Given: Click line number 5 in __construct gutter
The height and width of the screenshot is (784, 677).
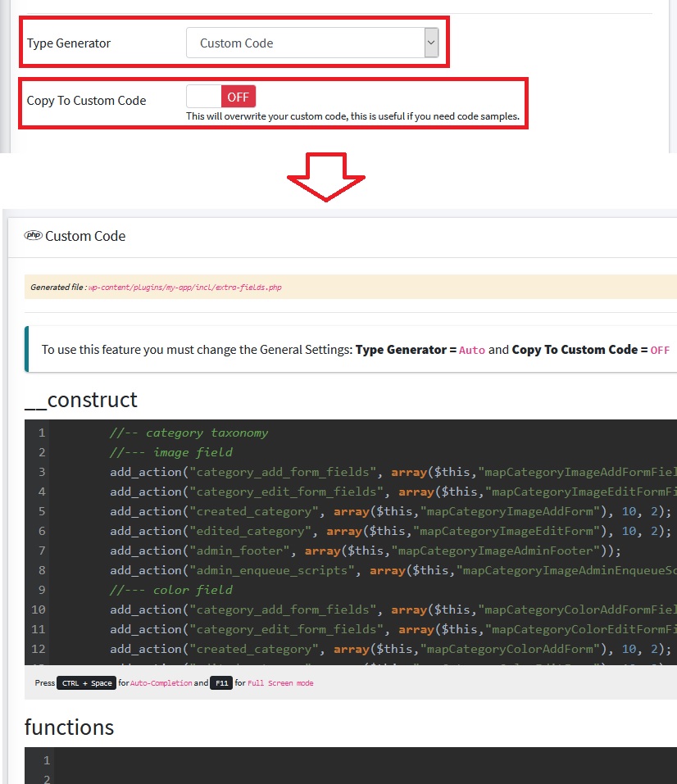Looking at the screenshot, I should click(41, 511).
